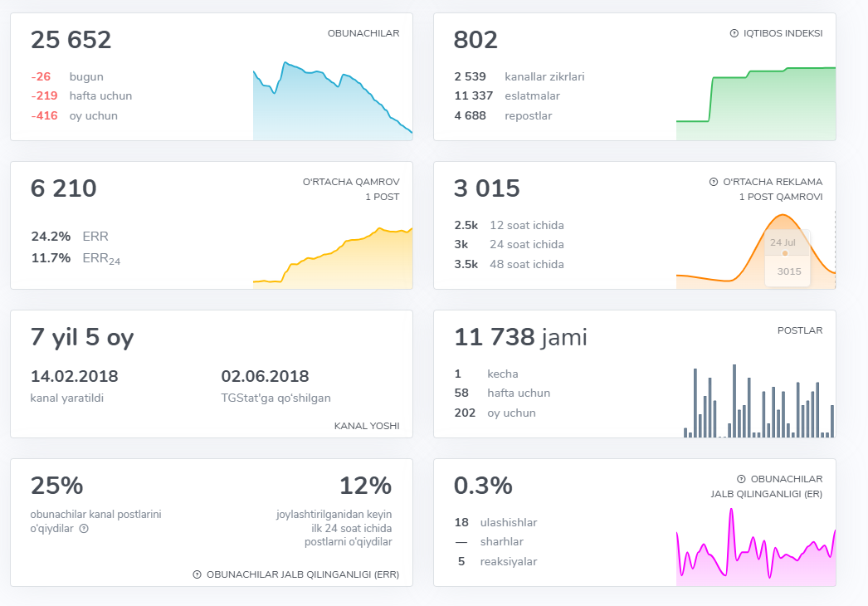Image resolution: width=868 pixels, height=606 pixels.
Task: Click the KANAL YOSHI label
Action: tap(366, 426)
